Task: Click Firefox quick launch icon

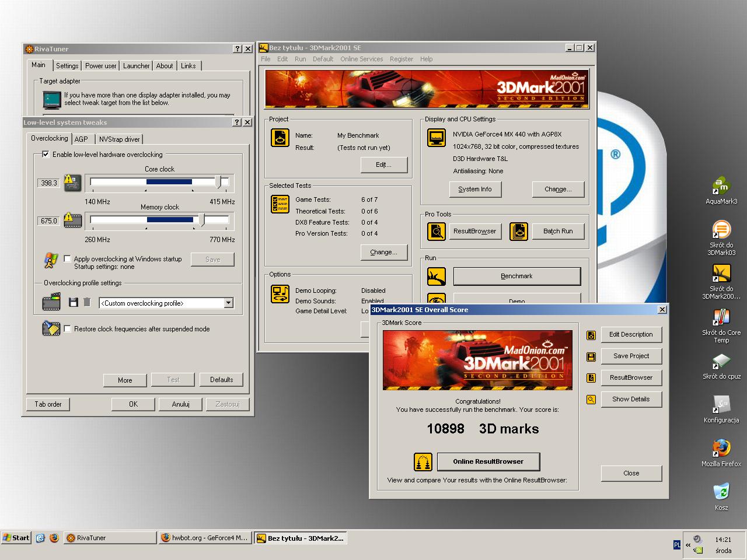Action: (x=54, y=538)
